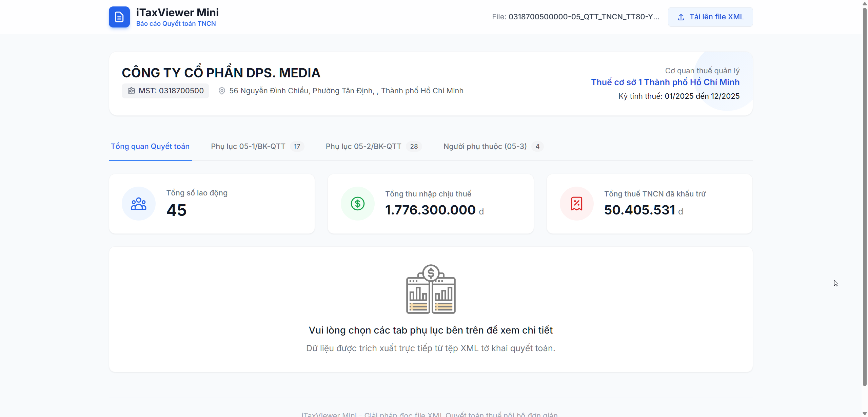Click Thuế cơ sở 1 Thành phố Hồ Chí Minh

tap(665, 82)
